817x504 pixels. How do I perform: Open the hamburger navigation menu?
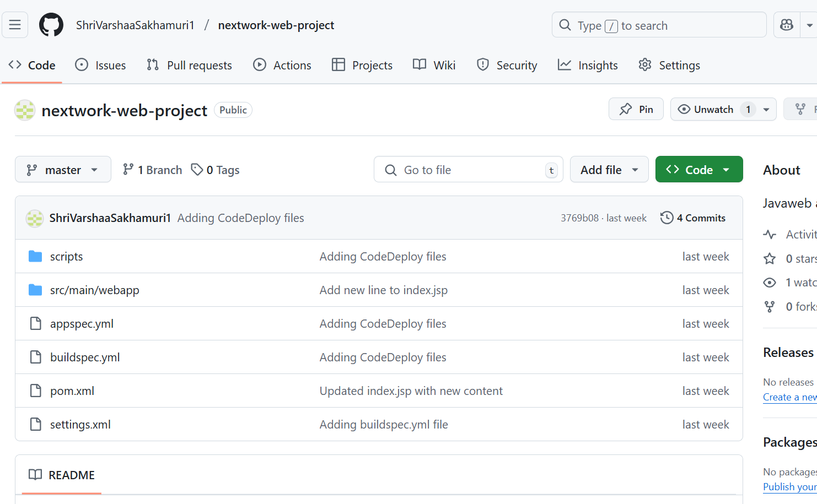[14, 25]
